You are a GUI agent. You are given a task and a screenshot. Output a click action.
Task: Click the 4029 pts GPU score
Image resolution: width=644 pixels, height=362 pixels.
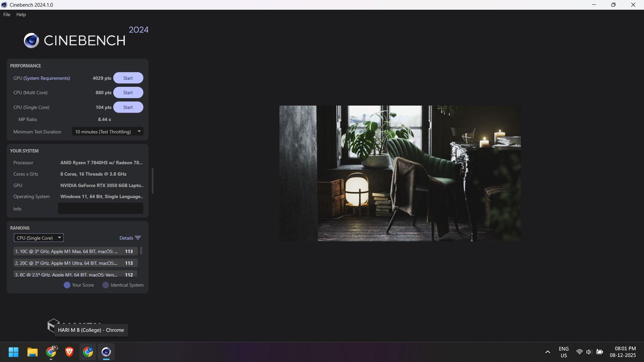coord(102,78)
